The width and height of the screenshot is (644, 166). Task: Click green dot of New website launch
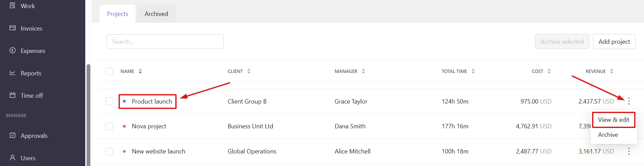pos(124,151)
